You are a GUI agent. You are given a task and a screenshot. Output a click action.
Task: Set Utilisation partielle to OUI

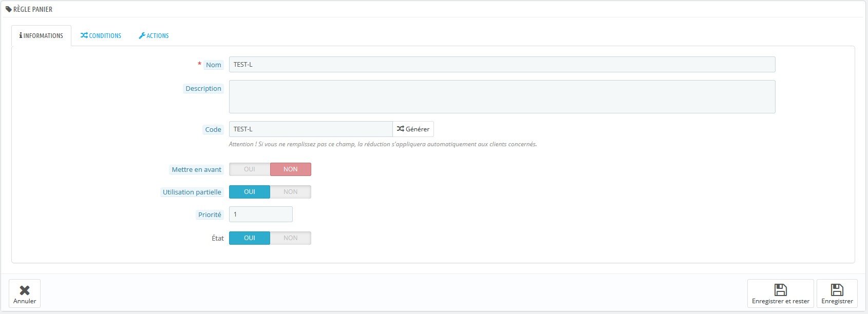pyautogui.click(x=250, y=192)
